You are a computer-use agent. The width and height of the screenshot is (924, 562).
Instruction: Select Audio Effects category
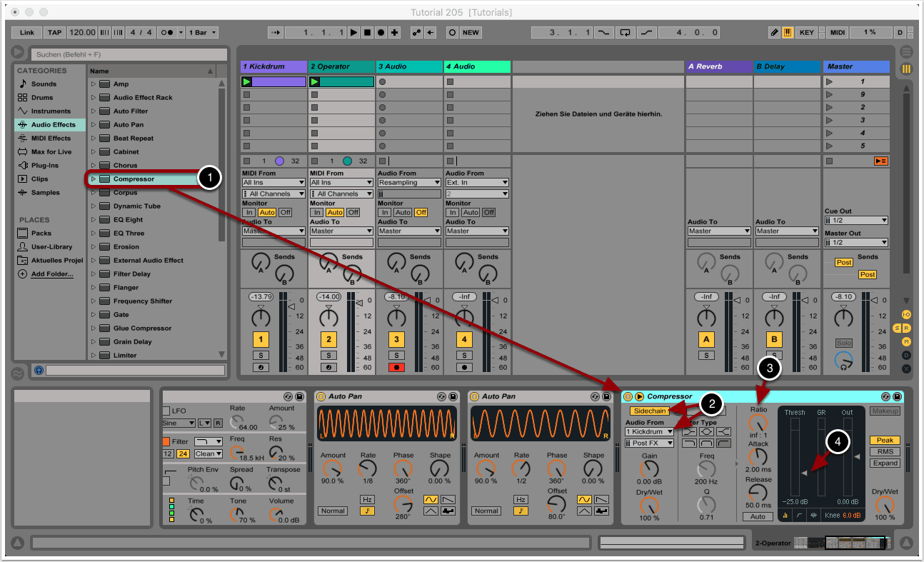[52, 125]
